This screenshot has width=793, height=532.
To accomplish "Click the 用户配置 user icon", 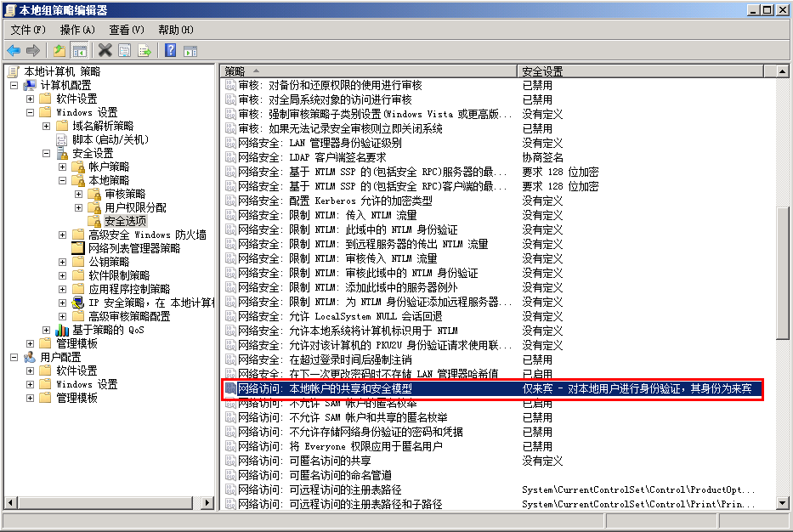I will pos(30,357).
